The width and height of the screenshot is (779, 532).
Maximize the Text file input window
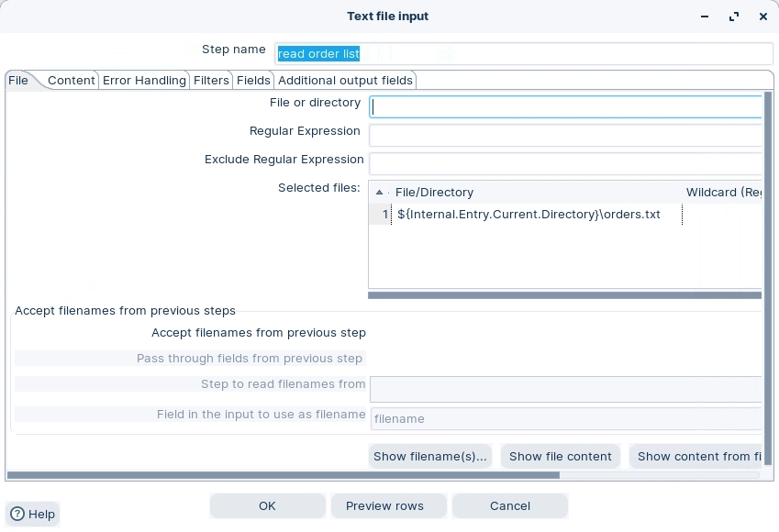pos(733,17)
